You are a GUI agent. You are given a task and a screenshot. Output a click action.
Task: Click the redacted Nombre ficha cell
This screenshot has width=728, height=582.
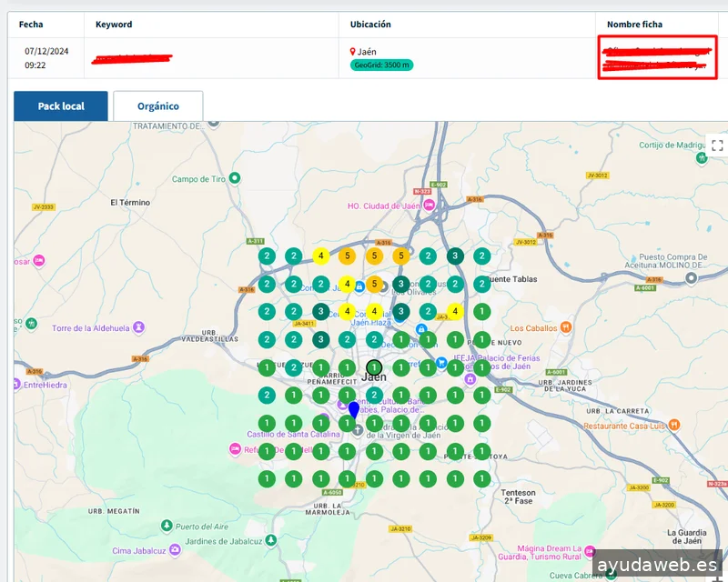657,57
